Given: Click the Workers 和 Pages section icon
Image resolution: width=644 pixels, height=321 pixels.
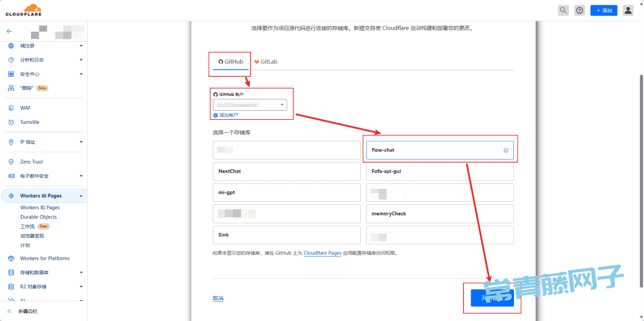Looking at the screenshot, I should [x=11, y=196].
